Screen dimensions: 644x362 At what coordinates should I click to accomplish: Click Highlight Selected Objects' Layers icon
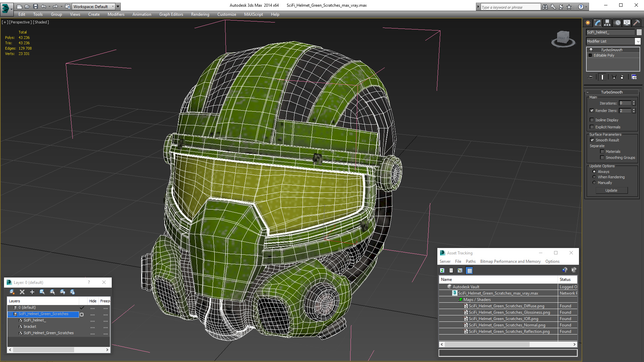(x=52, y=292)
